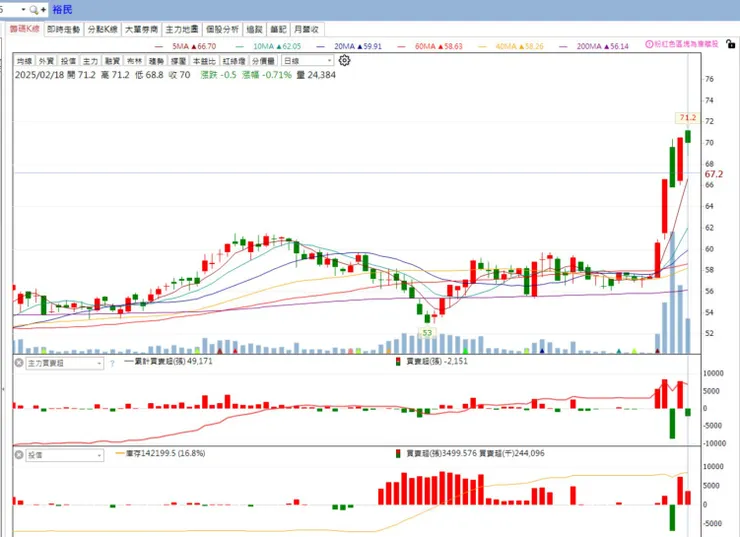Click the 庫存142199.5 (16.8%) legend
740x537 pixels.
click(160, 453)
